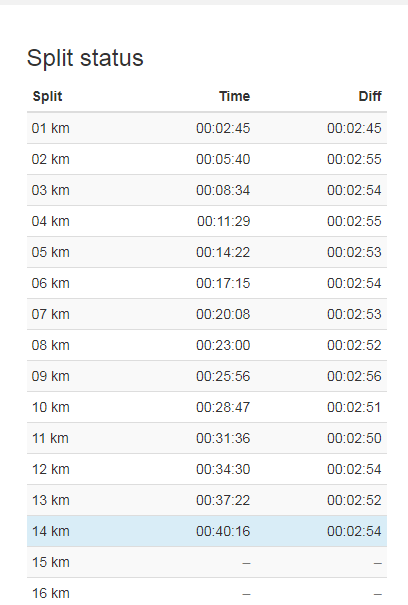
Task: Select the 01 km split row
Action: pyautogui.click(x=207, y=128)
